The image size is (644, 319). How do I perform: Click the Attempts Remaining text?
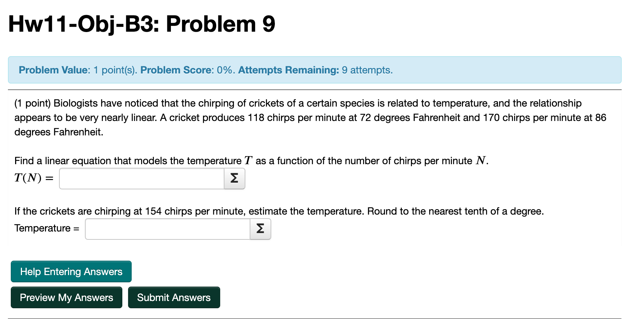[288, 70]
